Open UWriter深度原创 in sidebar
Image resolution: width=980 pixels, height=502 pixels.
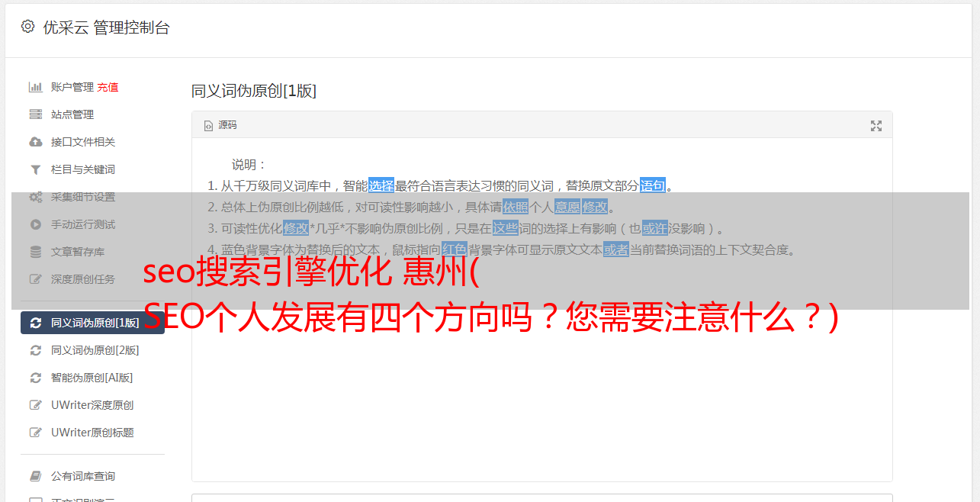tap(92, 405)
